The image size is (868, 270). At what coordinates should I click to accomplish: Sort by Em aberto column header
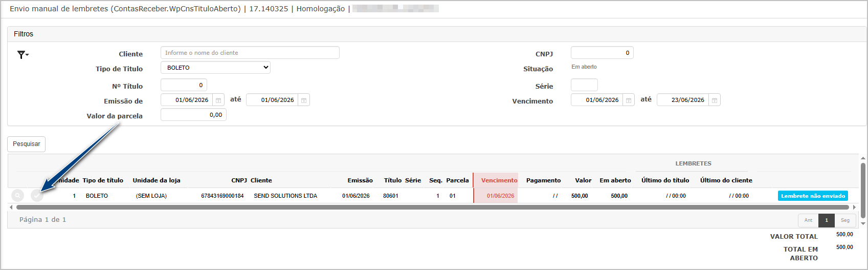[x=615, y=180]
